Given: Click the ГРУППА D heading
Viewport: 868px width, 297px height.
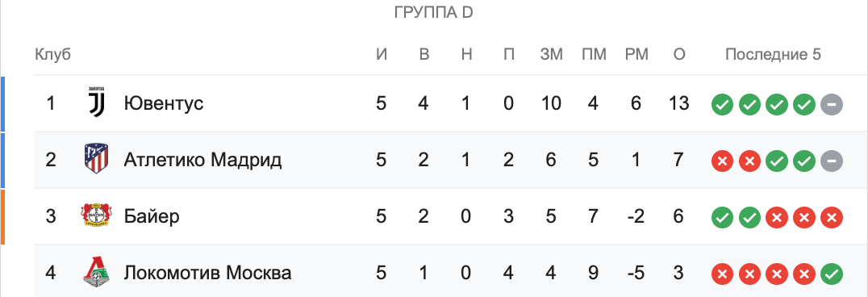Looking at the screenshot, I should (433, 13).
